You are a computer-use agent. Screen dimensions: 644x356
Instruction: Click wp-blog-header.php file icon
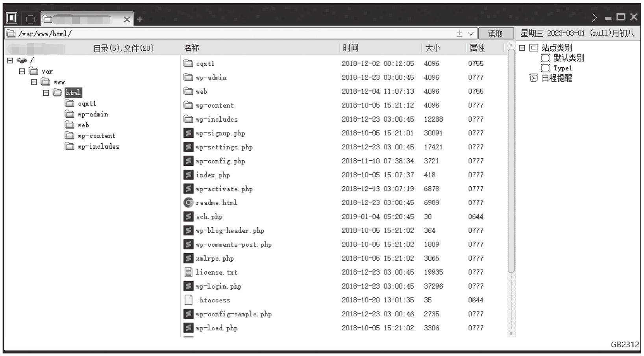189,230
